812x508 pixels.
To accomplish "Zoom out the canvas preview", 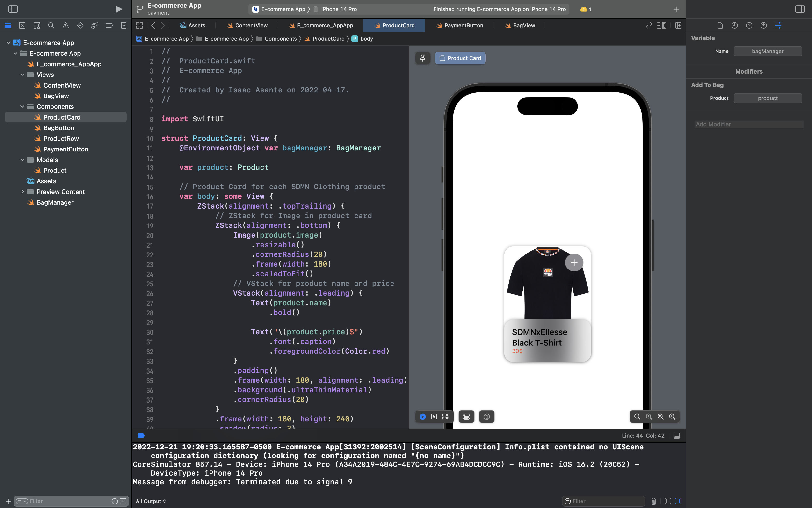I will tap(637, 417).
